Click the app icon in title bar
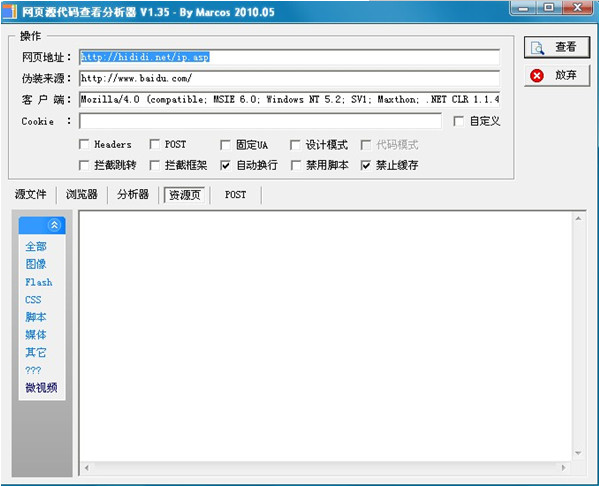 pos(9,11)
